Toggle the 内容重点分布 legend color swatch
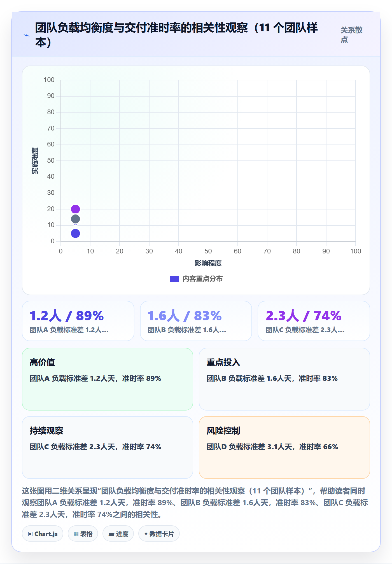 tap(174, 279)
